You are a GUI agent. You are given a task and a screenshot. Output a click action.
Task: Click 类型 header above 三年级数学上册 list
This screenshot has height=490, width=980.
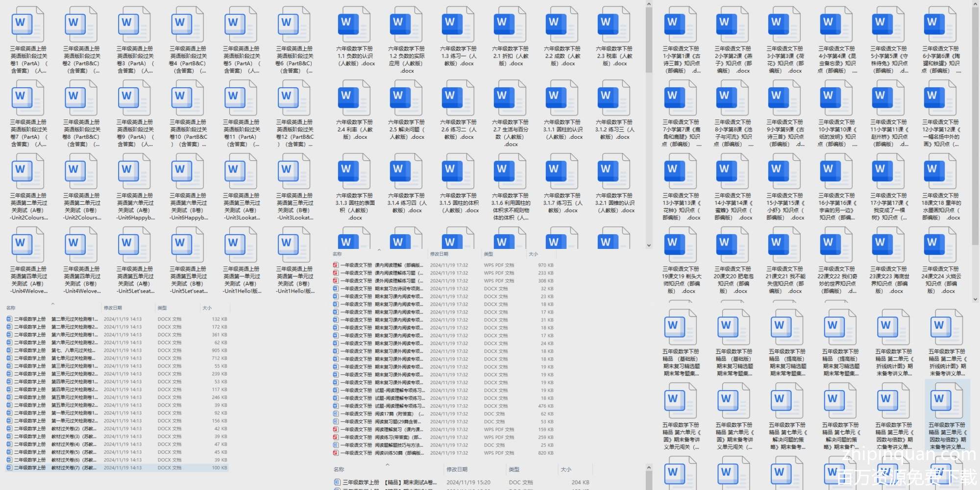[514, 469]
